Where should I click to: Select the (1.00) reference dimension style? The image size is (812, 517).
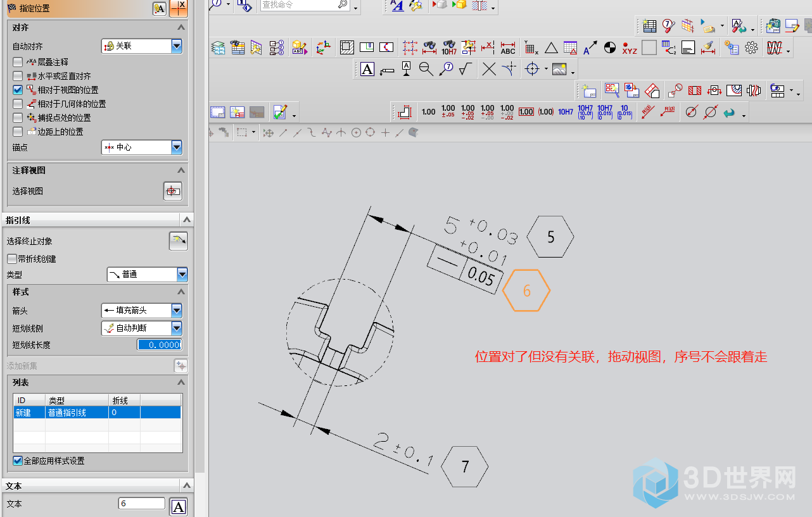[x=546, y=112]
